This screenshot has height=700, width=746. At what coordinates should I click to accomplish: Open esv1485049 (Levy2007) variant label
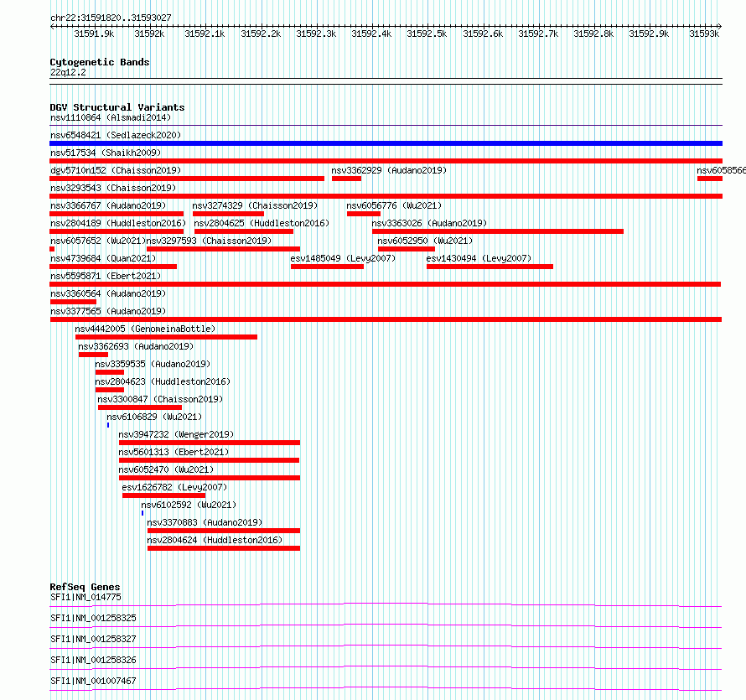pyautogui.click(x=343, y=258)
